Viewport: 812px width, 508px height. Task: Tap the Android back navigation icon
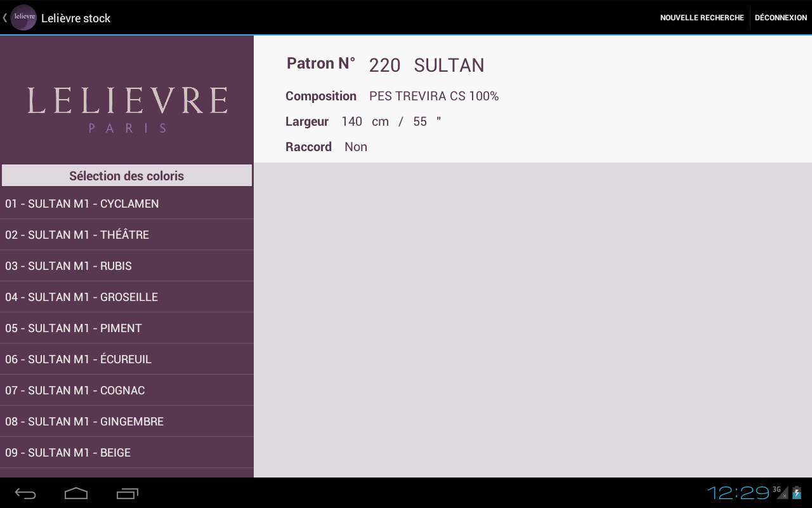25,493
